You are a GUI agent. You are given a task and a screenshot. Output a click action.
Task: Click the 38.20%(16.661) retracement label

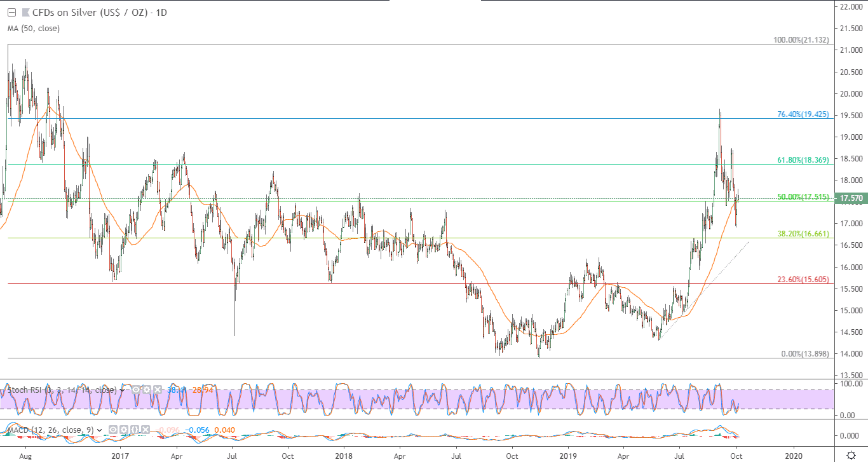pyautogui.click(x=803, y=234)
